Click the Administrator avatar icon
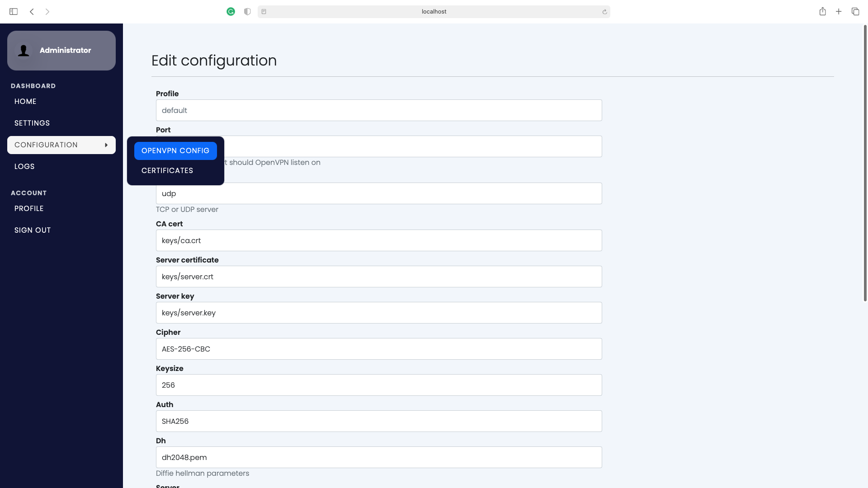 click(x=24, y=51)
